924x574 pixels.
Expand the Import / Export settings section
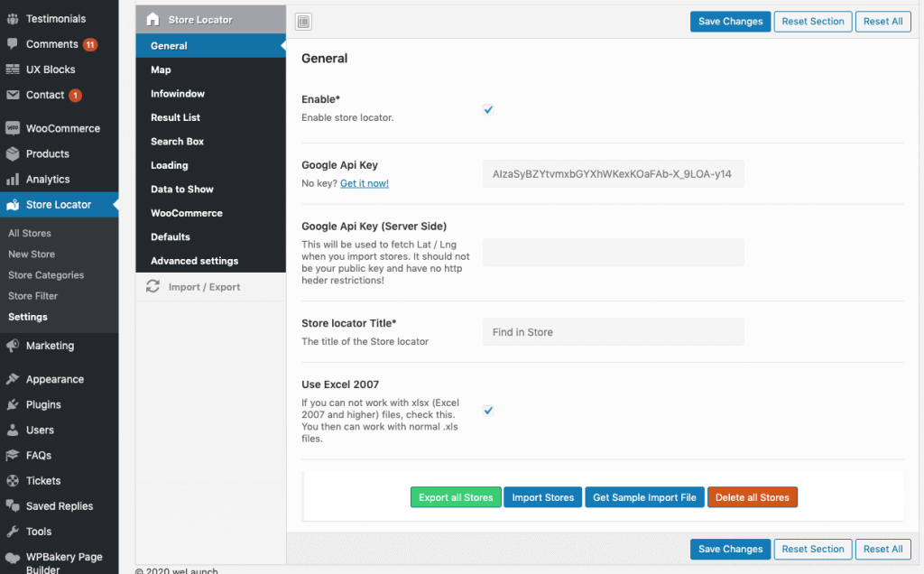pos(206,286)
